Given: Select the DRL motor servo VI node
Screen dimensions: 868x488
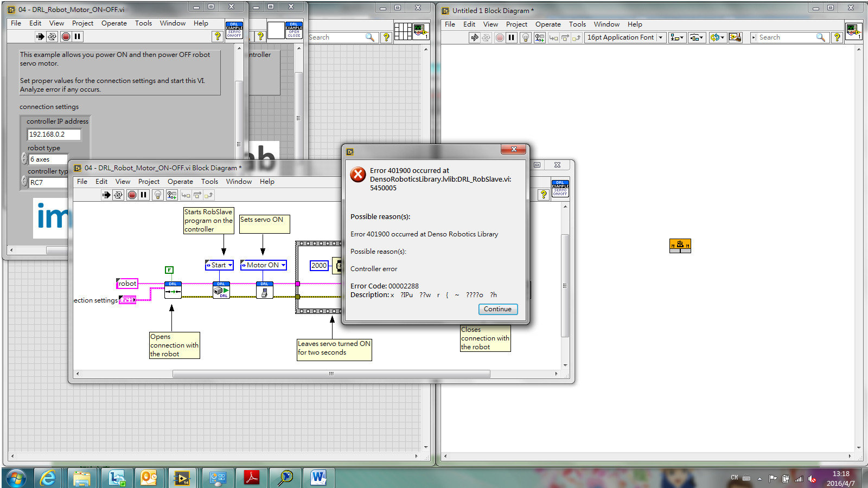Looking at the screenshot, I should [265, 290].
